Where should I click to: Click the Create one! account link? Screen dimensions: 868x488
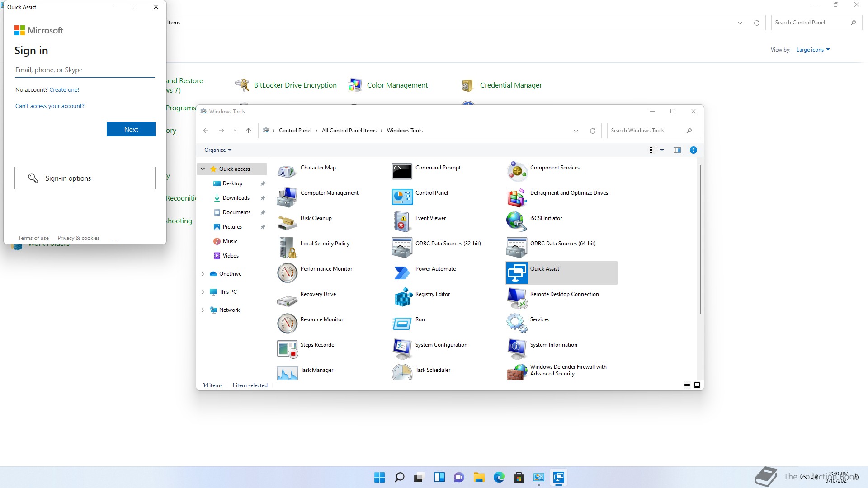pyautogui.click(x=64, y=89)
